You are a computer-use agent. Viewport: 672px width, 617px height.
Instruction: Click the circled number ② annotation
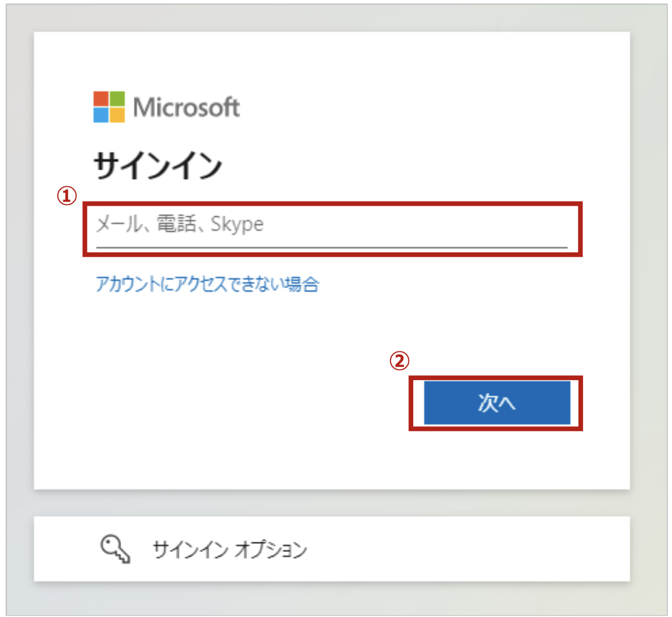399,361
